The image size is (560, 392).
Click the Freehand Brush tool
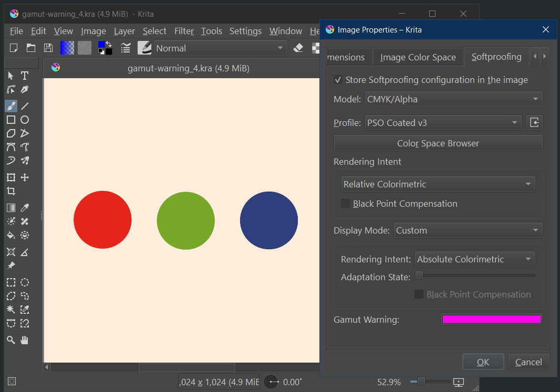coord(11,105)
